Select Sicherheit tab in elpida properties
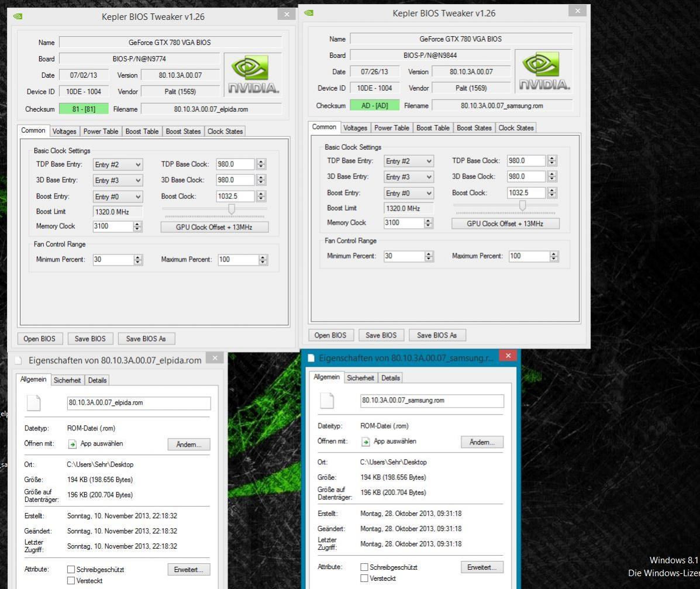Viewport: 700px width, 589px height. click(67, 380)
